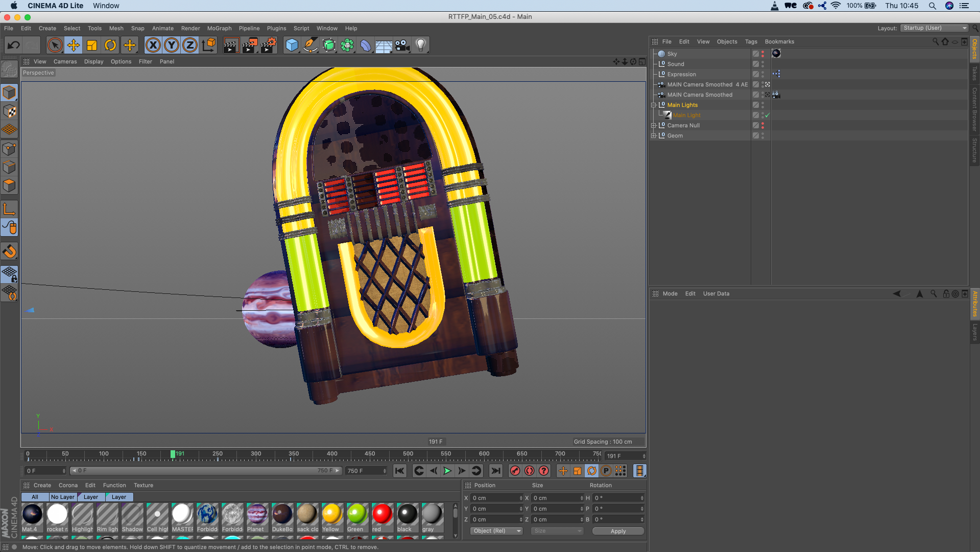980x552 pixels.
Task: Click the macOS Spotlight search icon
Action: point(932,6)
